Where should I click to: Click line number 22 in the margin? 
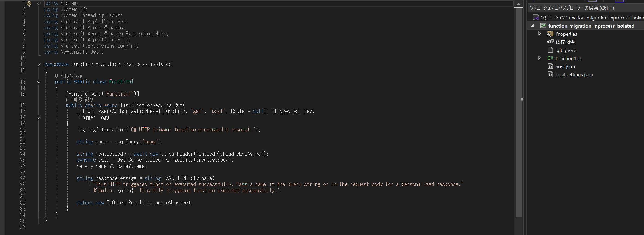click(x=23, y=142)
